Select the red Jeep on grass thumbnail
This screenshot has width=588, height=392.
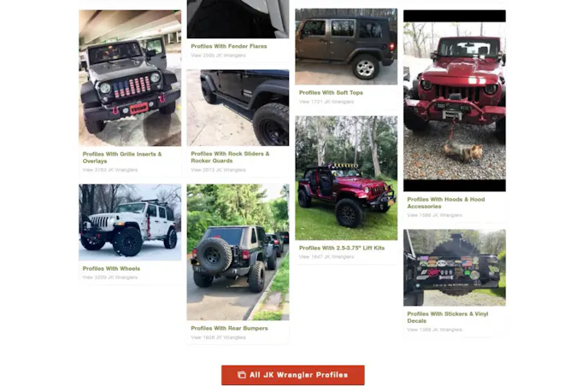(x=346, y=178)
